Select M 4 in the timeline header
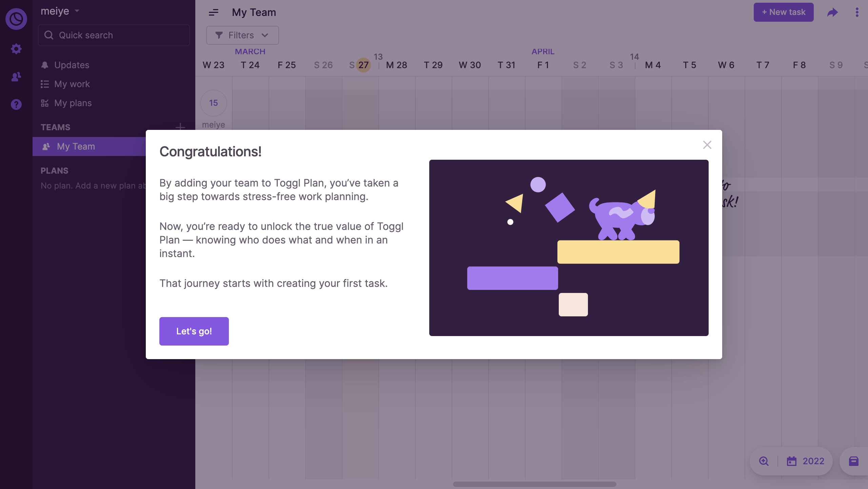The height and width of the screenshot is (489, 868). point(653,65)
